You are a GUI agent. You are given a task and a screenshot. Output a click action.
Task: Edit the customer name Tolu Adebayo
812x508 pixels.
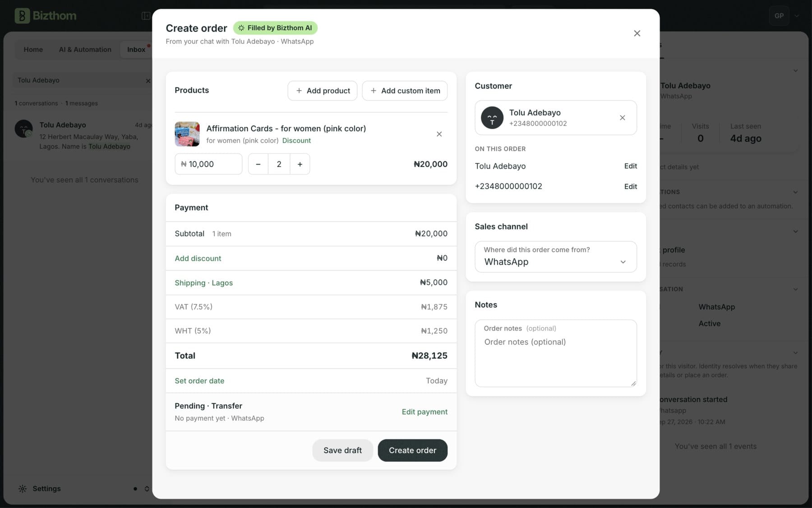tap(630, 166)
